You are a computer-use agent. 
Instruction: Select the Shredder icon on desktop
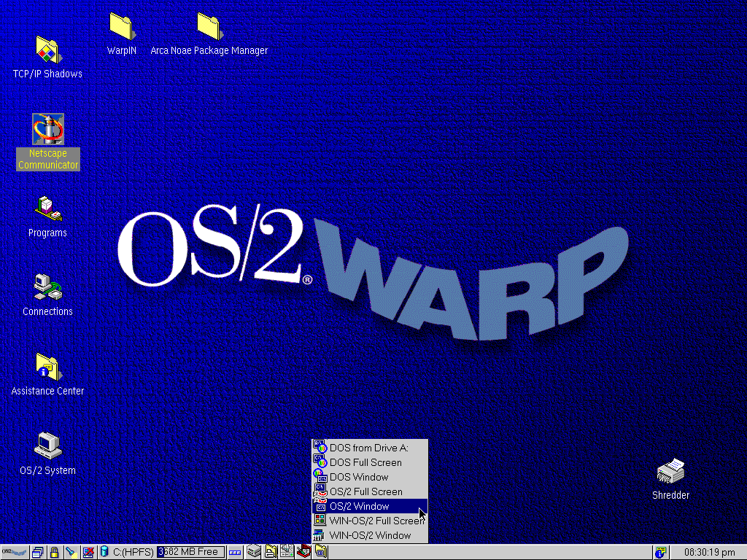click(x=671, y=472)
